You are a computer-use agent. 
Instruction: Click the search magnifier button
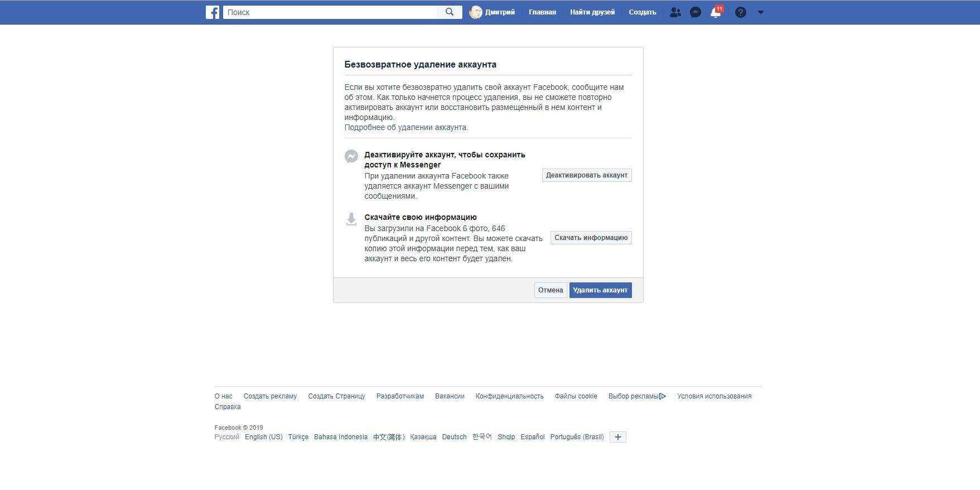(x=450, y=12)
